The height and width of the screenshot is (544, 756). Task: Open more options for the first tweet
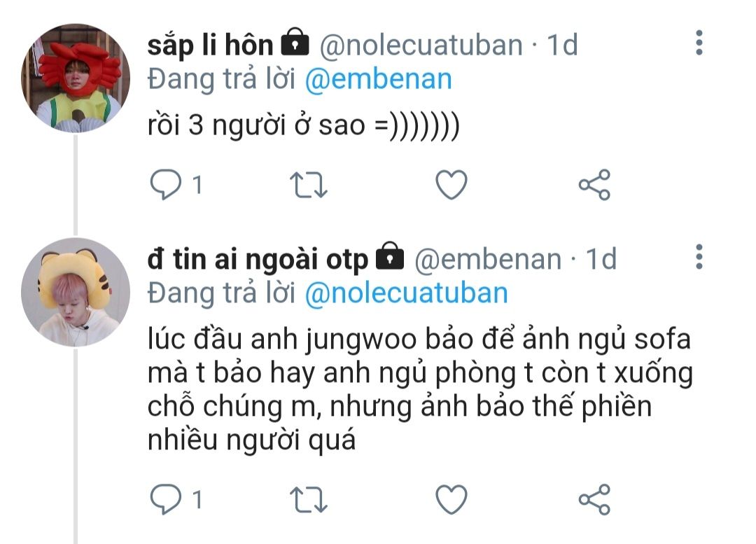(x=698, y=43)
